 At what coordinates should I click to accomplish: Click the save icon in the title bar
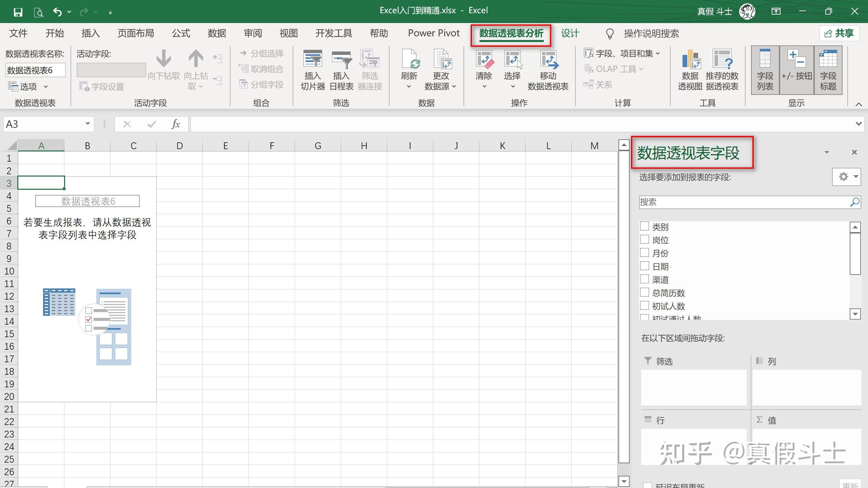pyautogui.click(x=18, y=12)
